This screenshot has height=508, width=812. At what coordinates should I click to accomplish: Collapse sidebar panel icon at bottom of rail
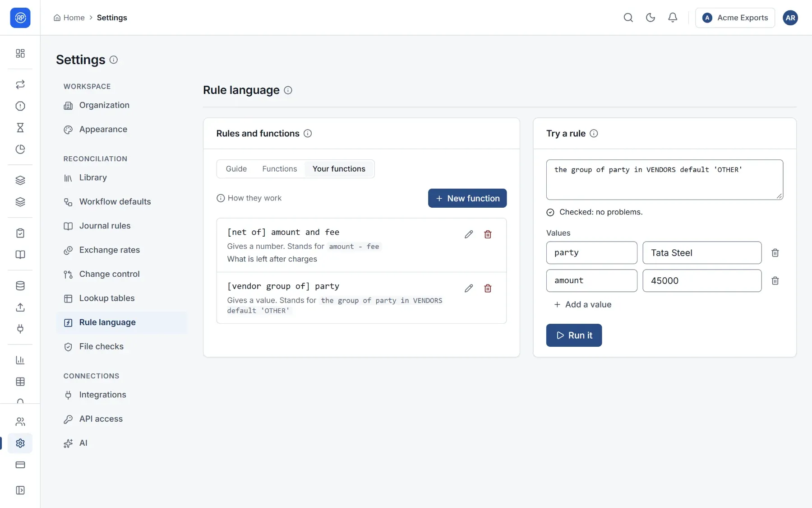pos(20,490)
